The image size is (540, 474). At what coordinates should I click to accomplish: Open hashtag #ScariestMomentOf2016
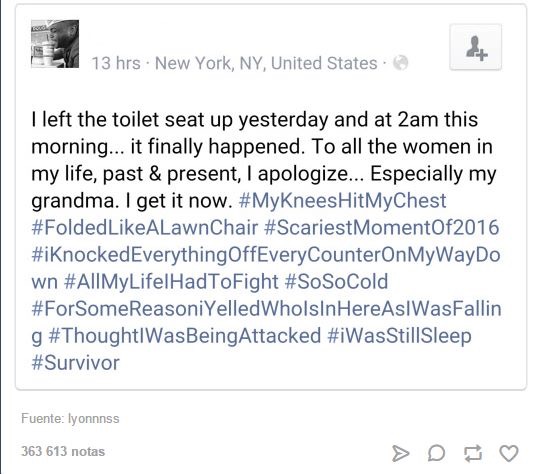coord(382,228)
